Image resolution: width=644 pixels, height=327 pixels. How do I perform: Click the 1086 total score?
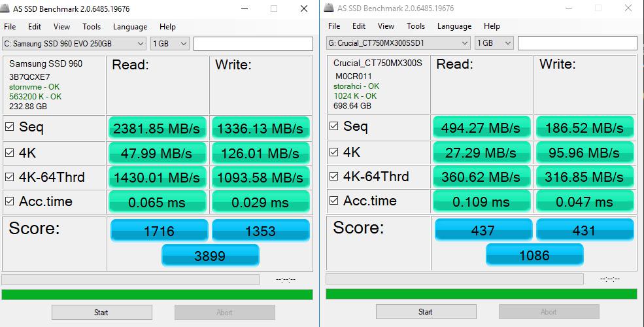pos(534,254)
